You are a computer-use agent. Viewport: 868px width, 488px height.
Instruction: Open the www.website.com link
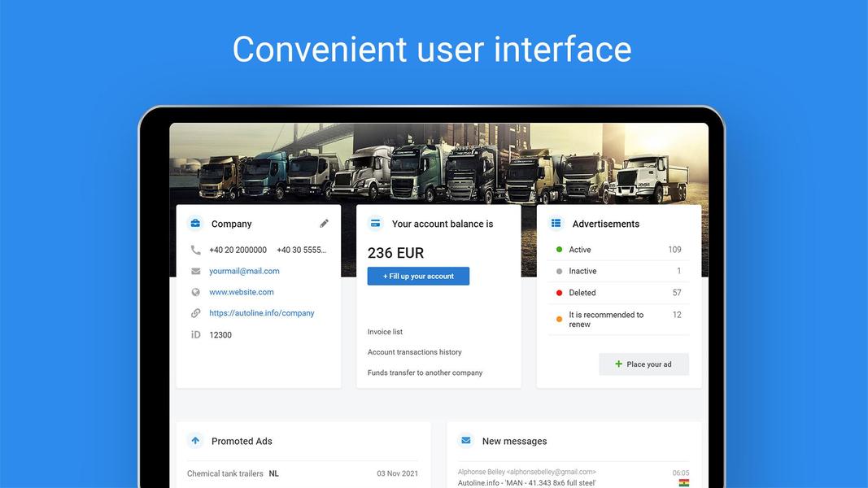click(x=242, y=292)
